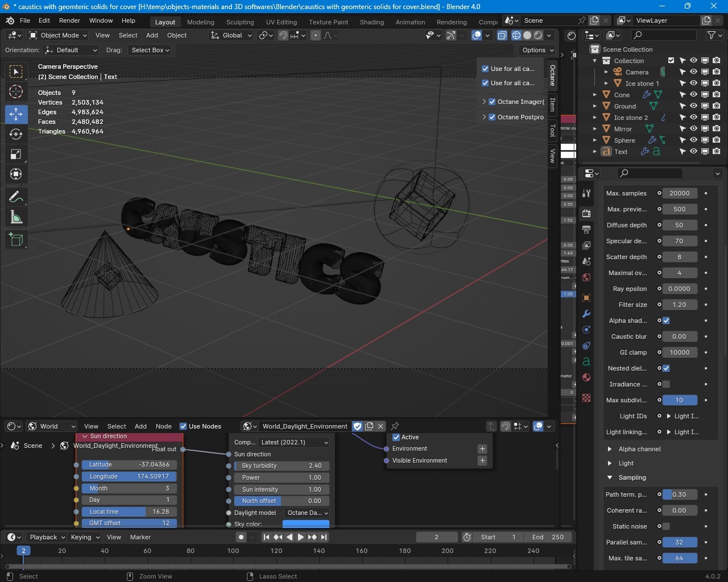Viewport: 728px width, 582px height.
Task: Click the Sky color swatch
Action: pos(305,524)
